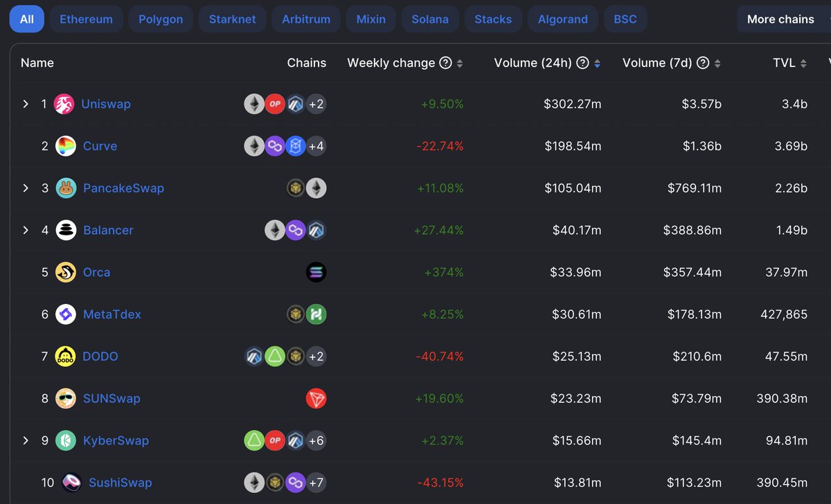The height and width of the screenshot is (504, 831).
Task: Sort by Volume (24h) arrows
Action: (597, 64)
